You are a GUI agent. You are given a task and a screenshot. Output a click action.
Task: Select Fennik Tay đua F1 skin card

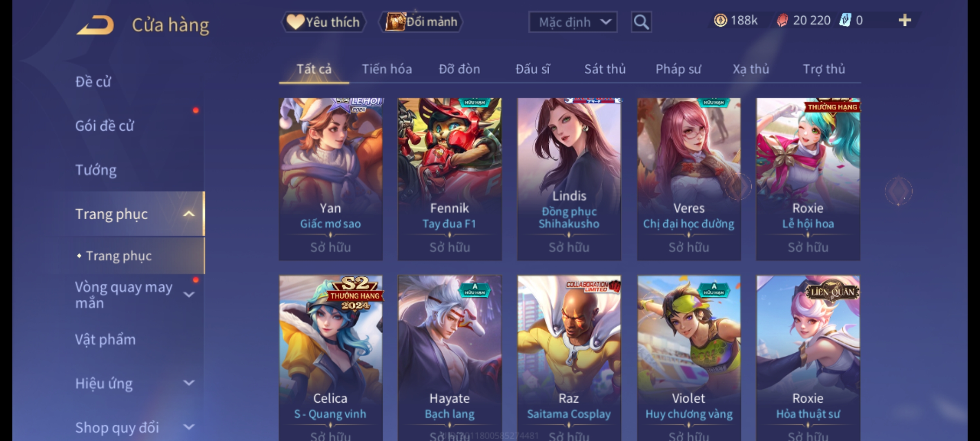[450, 179]
